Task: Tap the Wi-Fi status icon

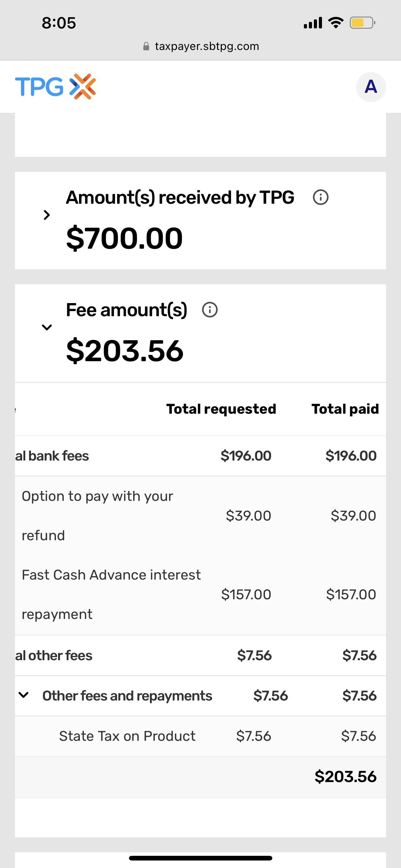Action: point(336,23)
